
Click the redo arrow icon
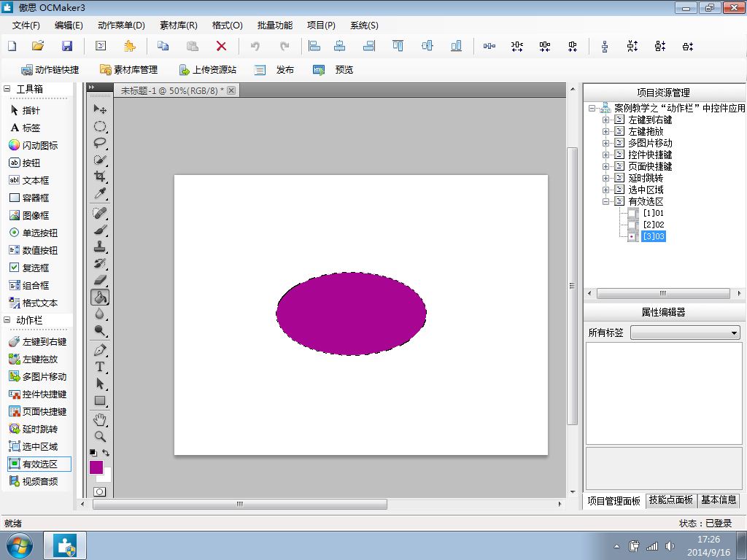click(285, 46)
